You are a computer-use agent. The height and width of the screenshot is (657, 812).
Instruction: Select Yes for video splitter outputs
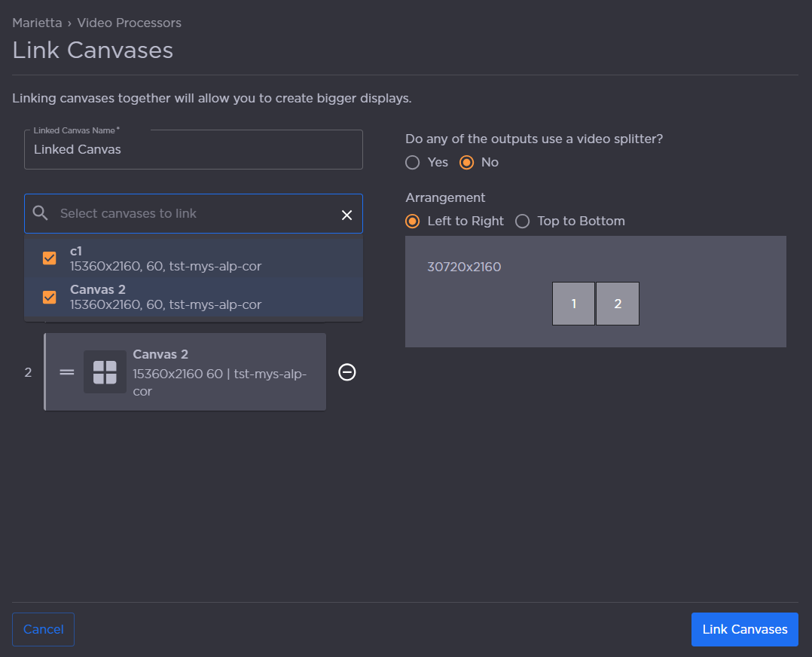412,162
